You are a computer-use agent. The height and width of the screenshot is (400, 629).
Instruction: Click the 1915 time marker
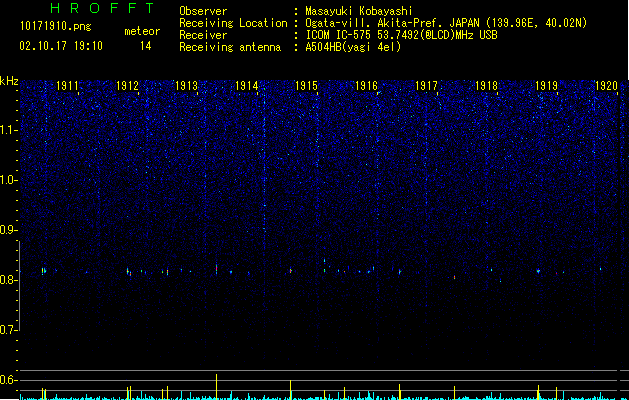tap(306, 86)
